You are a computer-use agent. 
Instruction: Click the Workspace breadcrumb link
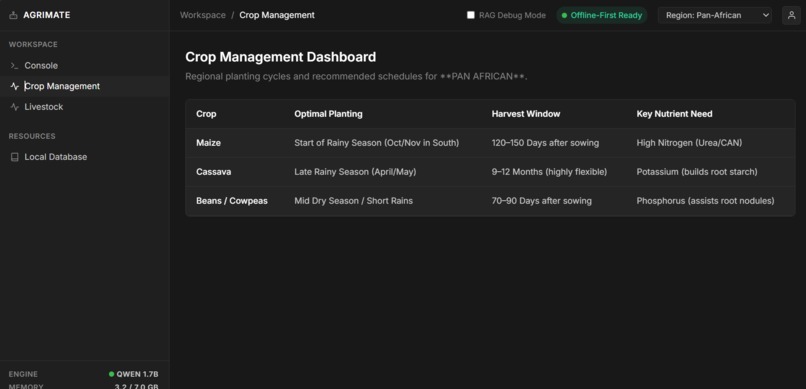[203, 15]
